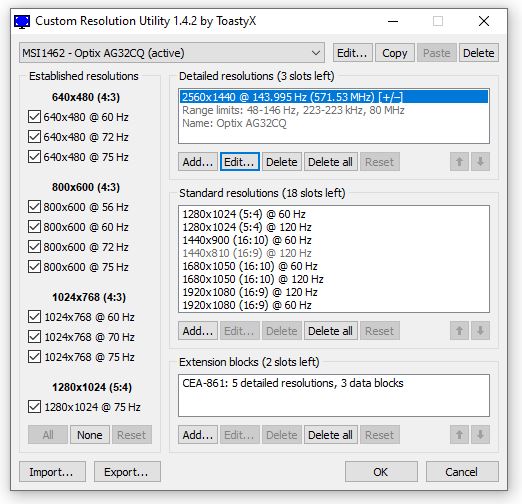Viewport: 522px width, 504px height.
Task: Click Delete all under Extension blocks
Action: coord(330,435)
